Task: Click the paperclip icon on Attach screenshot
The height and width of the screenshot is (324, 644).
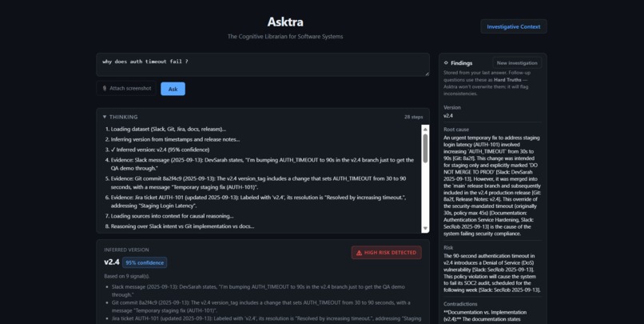Action: [x=105, y=89]
